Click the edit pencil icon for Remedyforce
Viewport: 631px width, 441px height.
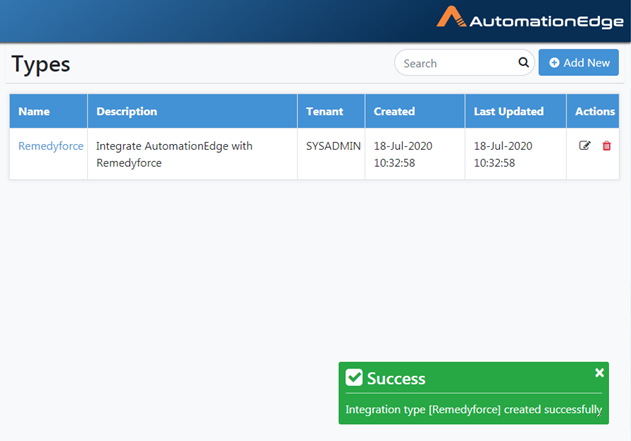584,146
